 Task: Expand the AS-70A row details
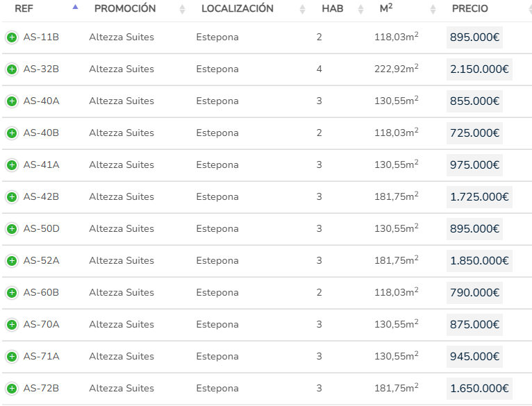[x=12, y=325]
